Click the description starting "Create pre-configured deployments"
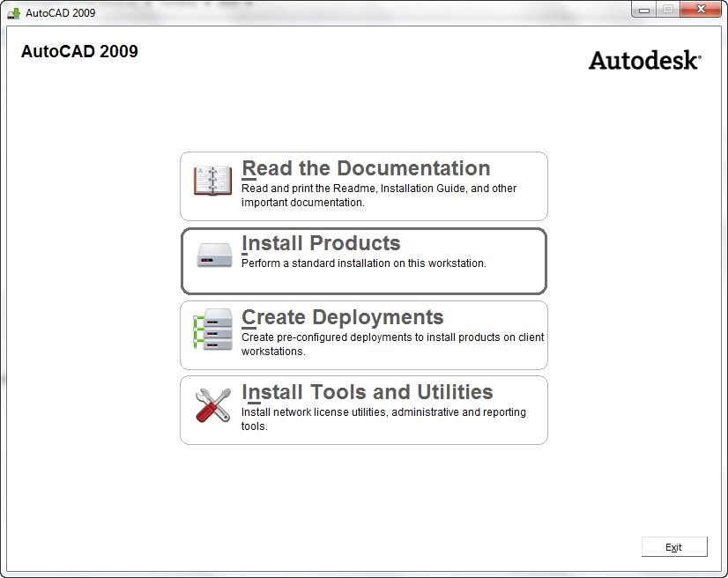 tap(392, 344)
